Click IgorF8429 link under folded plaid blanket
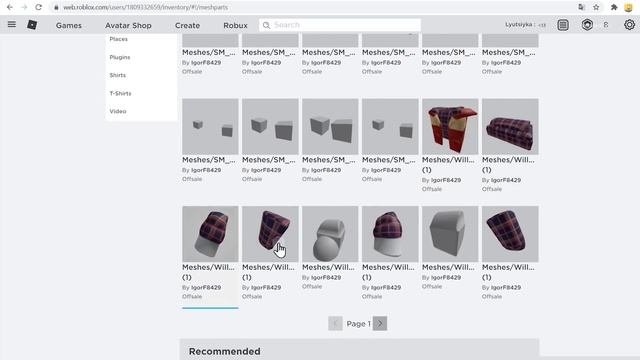Screen dimensions: 640x360 [x=506, y=180]
